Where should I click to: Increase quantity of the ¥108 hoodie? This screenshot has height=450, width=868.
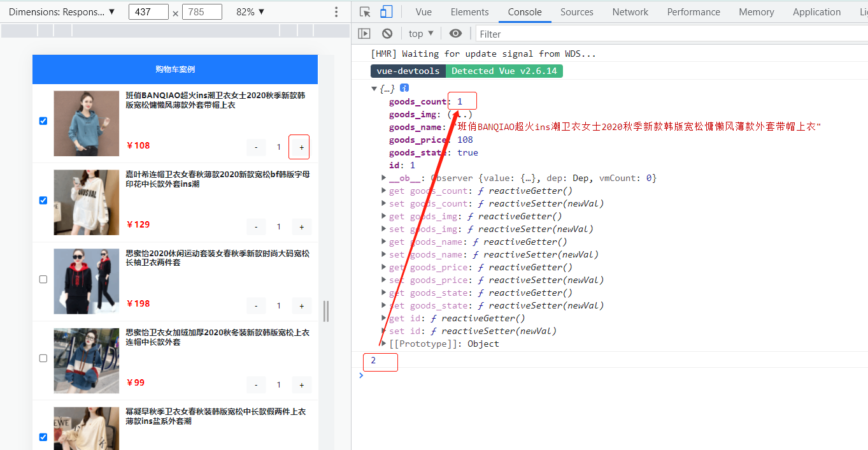point(301,147)
